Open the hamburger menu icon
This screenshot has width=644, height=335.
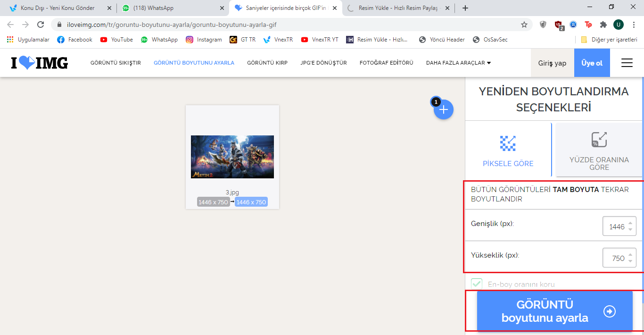(x=627, y=63)
